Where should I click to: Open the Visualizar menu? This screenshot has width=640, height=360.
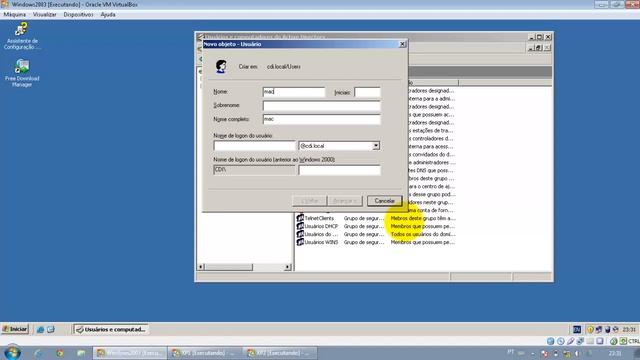pos(44,14)
